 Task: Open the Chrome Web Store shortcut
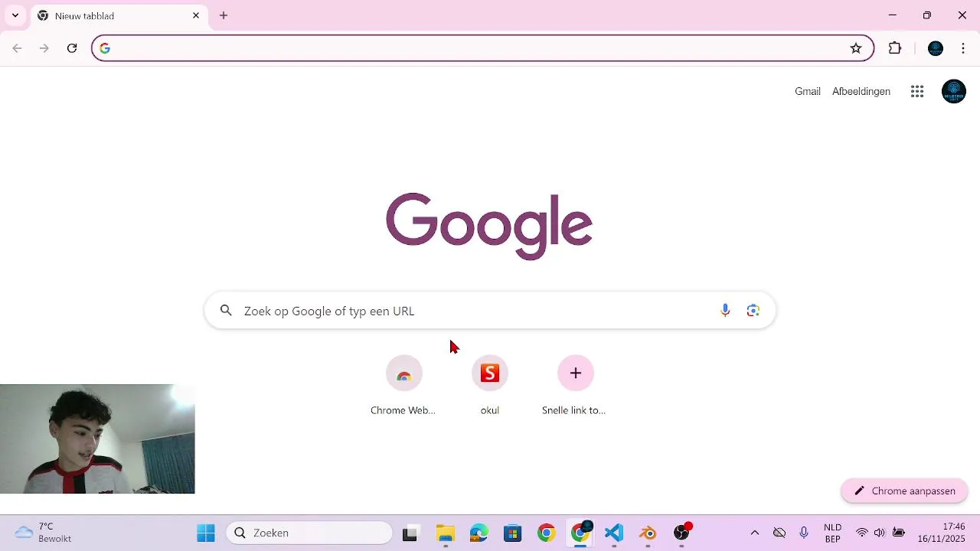403,386
